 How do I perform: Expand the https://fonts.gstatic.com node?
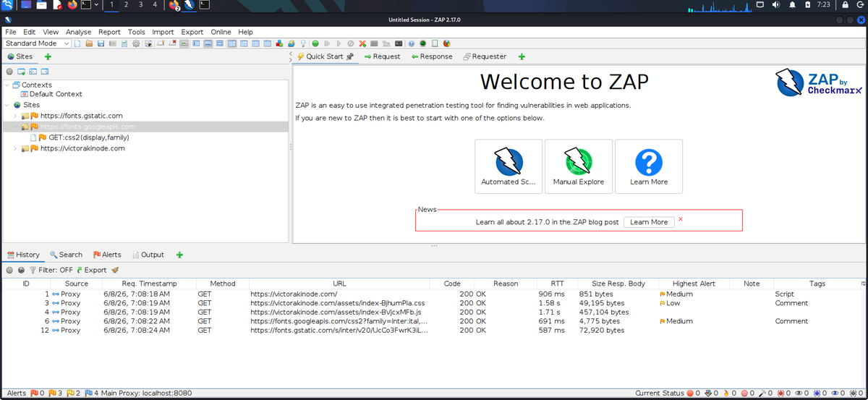point(16,116)
